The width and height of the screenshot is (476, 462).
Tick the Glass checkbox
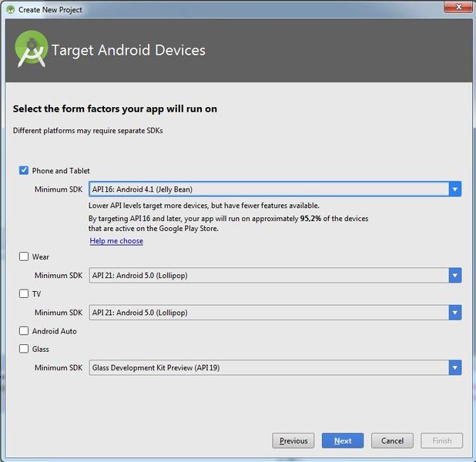point(24,349)
